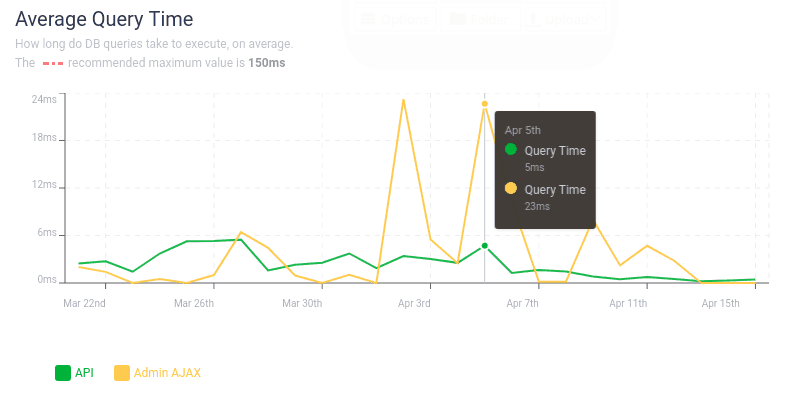Screen dimensions: 791x399
Task: Toggle the Admin AJAX legend label
Action: [167, 373]
